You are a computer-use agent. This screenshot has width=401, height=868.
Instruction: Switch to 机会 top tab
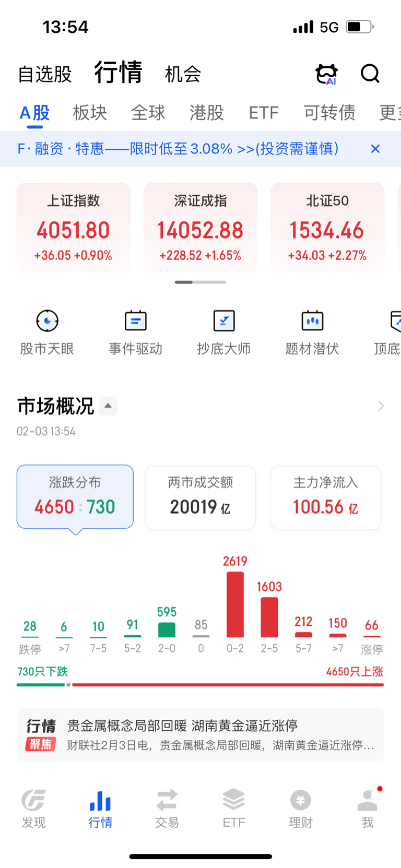[183, 74]
